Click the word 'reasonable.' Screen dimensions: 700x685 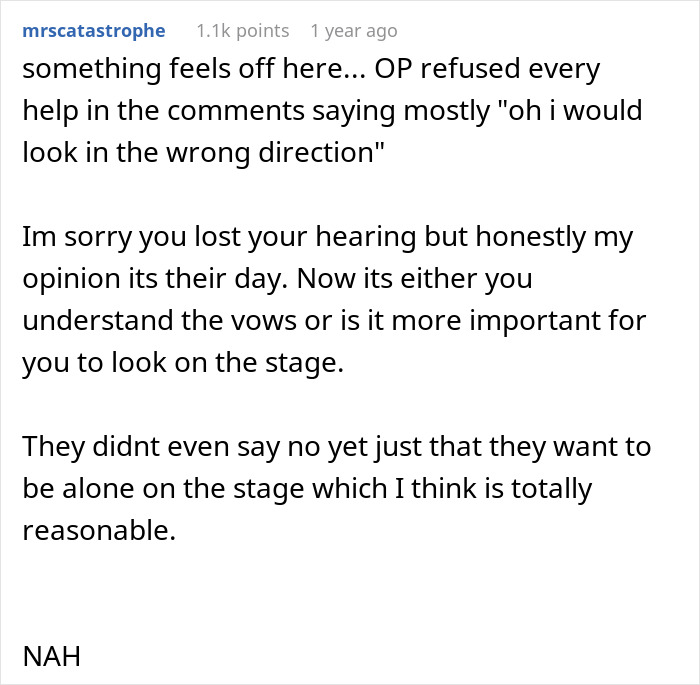[99, 530]
